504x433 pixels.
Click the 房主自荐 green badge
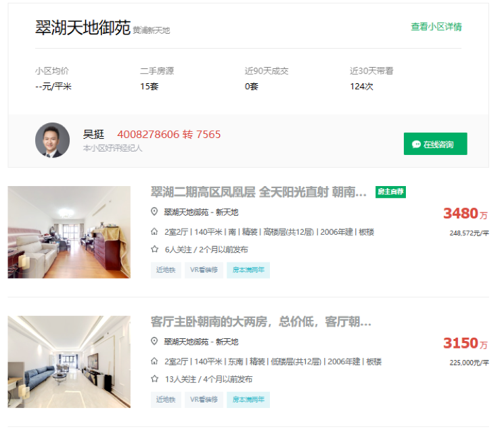pyautogui.click(x=390, y=192)
